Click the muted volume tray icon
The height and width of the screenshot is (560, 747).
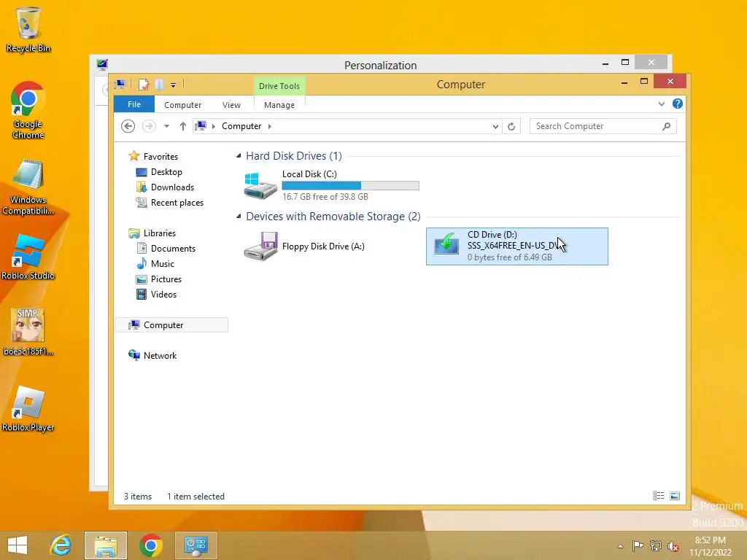pyautogui.click(x=673, y=545)
